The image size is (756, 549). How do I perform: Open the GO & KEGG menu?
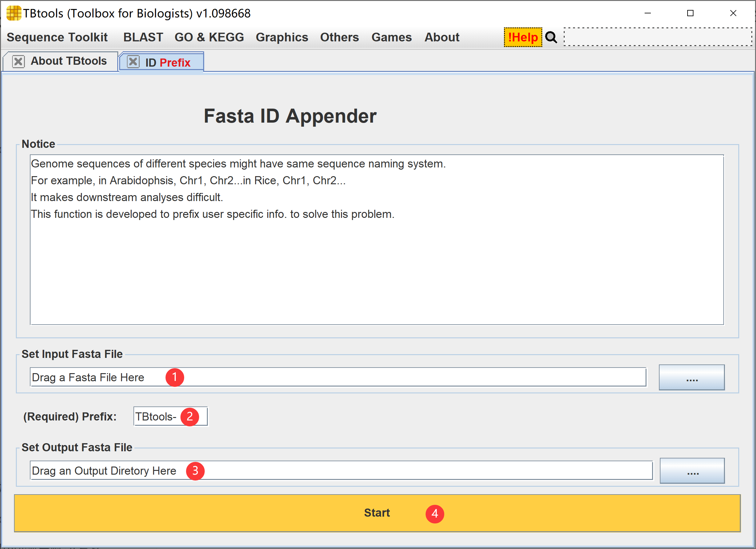(x=209, y=37)
